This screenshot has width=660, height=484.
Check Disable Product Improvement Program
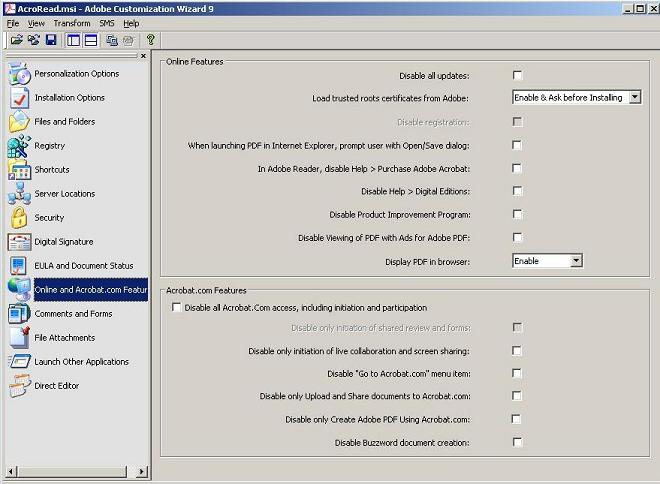point(517,214)
